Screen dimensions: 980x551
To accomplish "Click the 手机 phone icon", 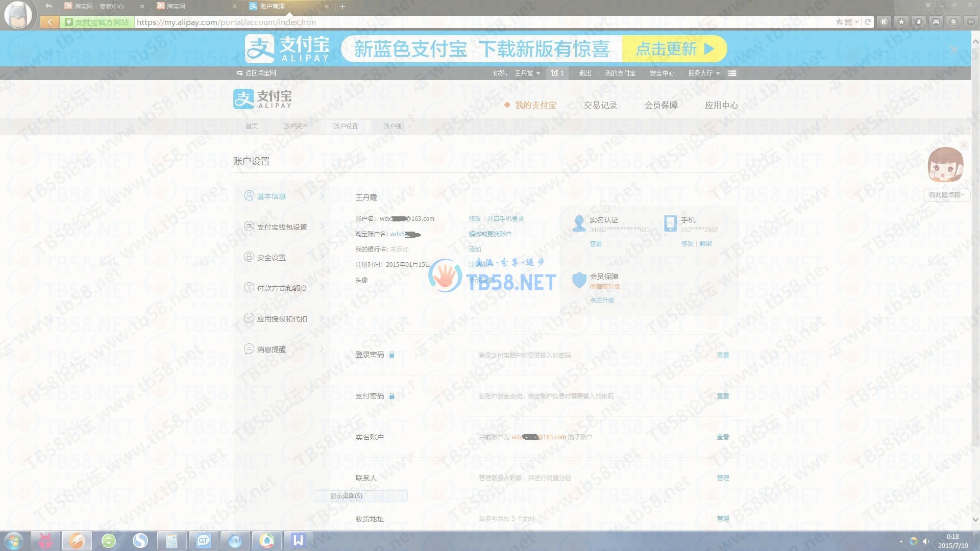I will click(670, 223).
